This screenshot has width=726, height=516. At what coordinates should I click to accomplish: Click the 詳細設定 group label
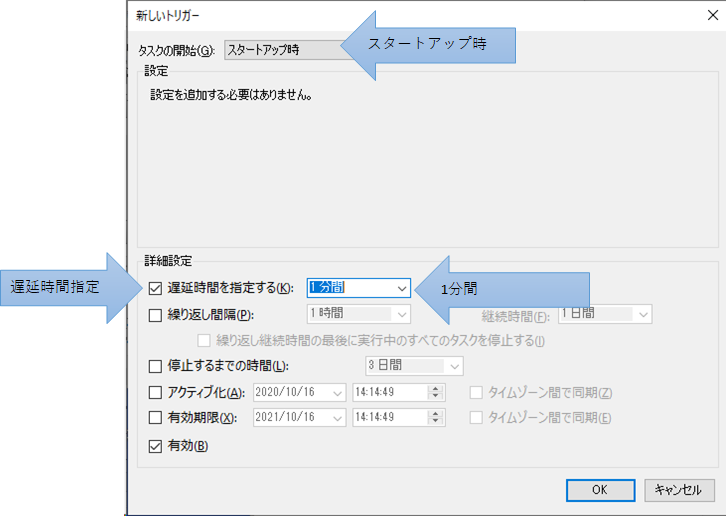[168, 261]
